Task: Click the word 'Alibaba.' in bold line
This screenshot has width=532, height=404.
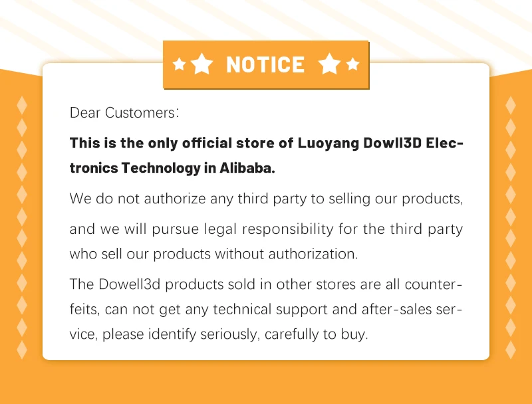Action: pos(247,167)
